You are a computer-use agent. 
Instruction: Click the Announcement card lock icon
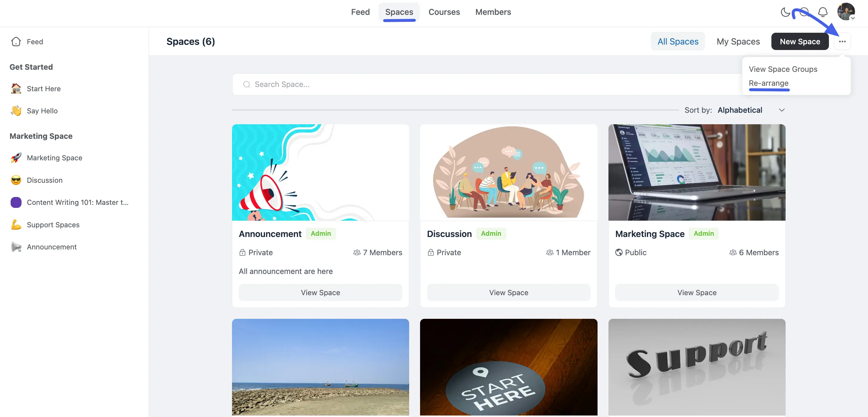242,252
